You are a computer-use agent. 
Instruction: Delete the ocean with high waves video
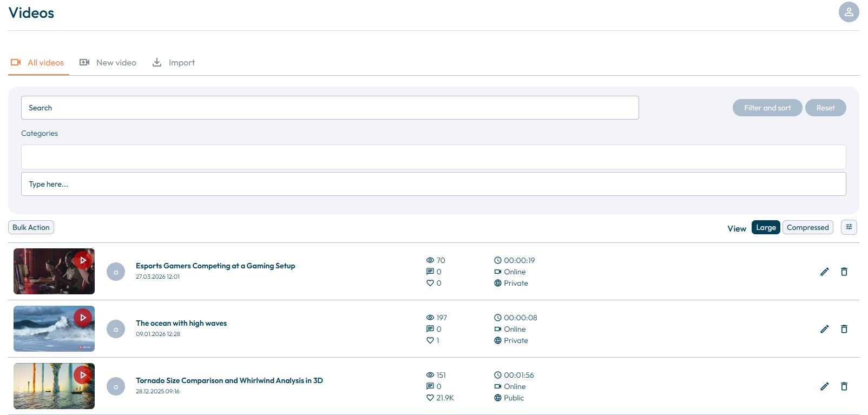pyautogui.click(x=844, y=329)
